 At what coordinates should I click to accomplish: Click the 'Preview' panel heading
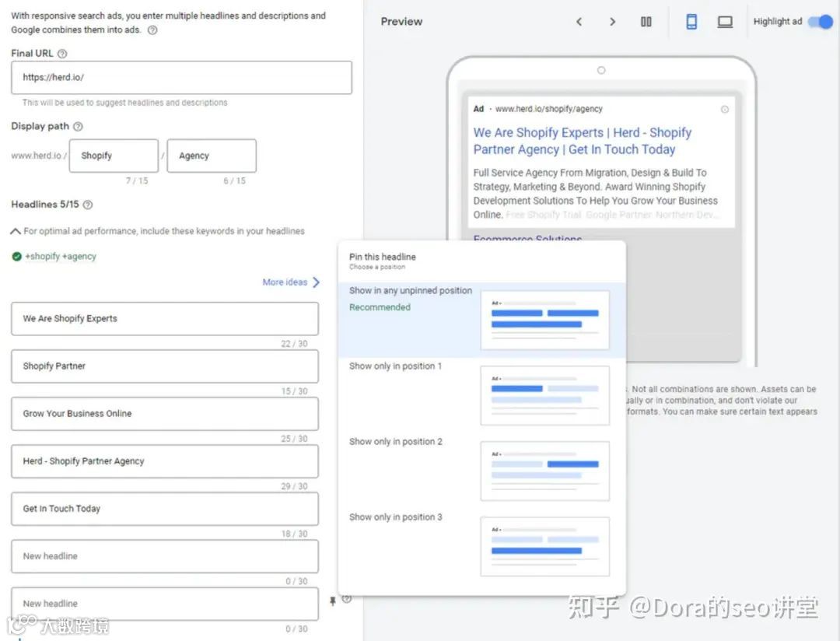[401, 22]
